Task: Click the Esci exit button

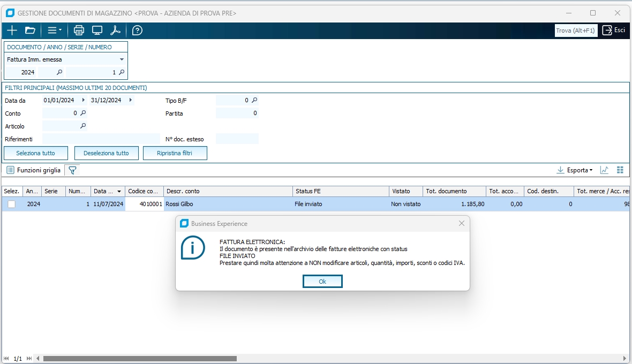Action: click(614, 30)
